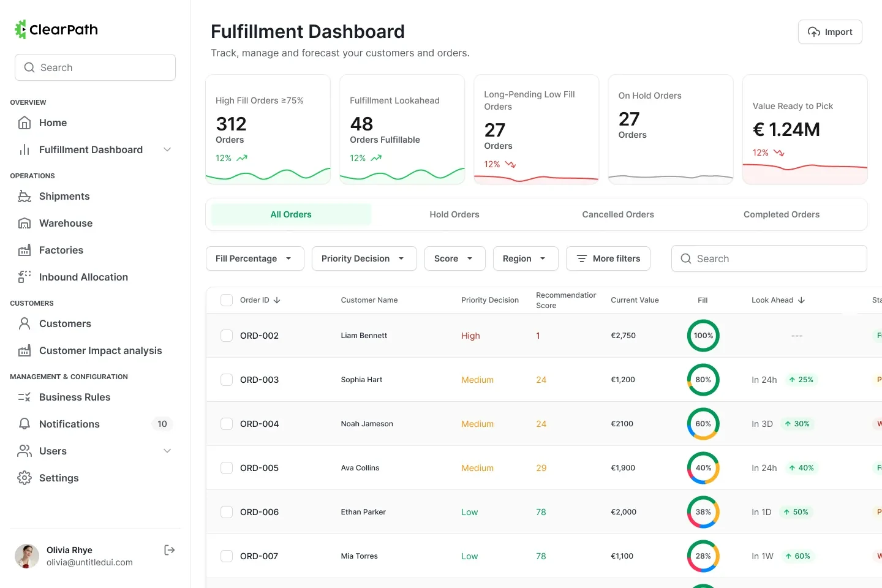This screenshot has width=882, height=588.
Task: Open Shipments using the ship icon
Action: coord(24,196)
